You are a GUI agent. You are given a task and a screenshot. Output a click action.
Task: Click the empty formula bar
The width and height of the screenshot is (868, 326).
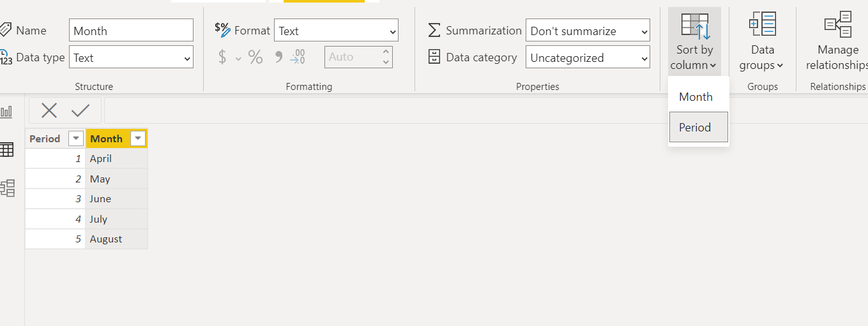coord(485,110)
